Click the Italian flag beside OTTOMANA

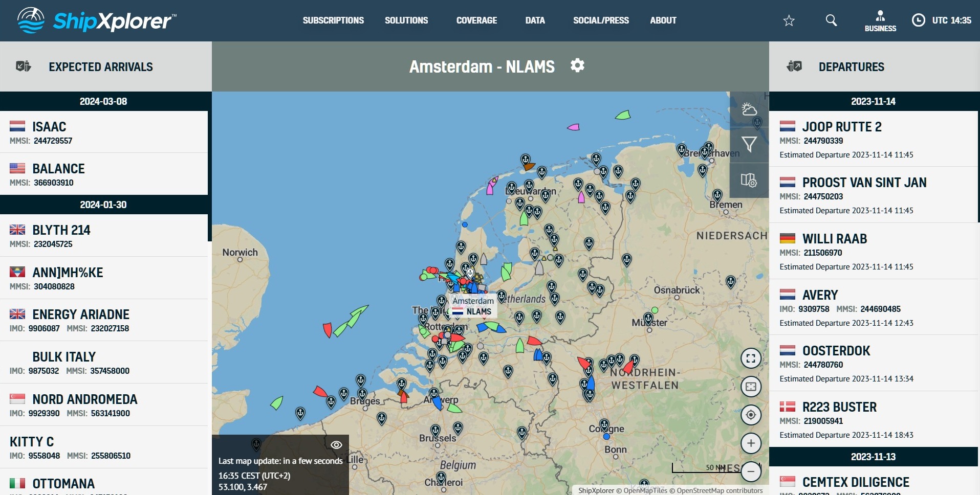point(17,483)
